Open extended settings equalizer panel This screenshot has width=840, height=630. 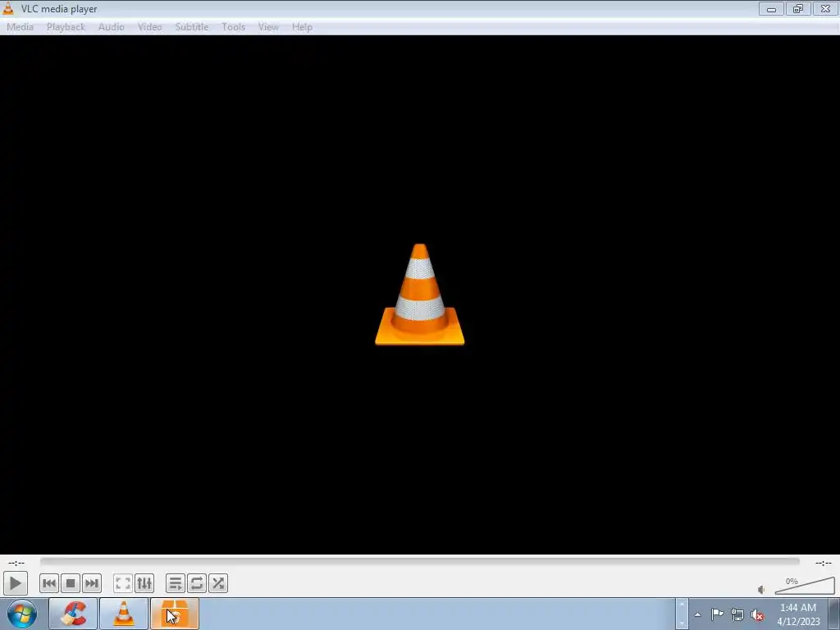[x=144, y=583]
